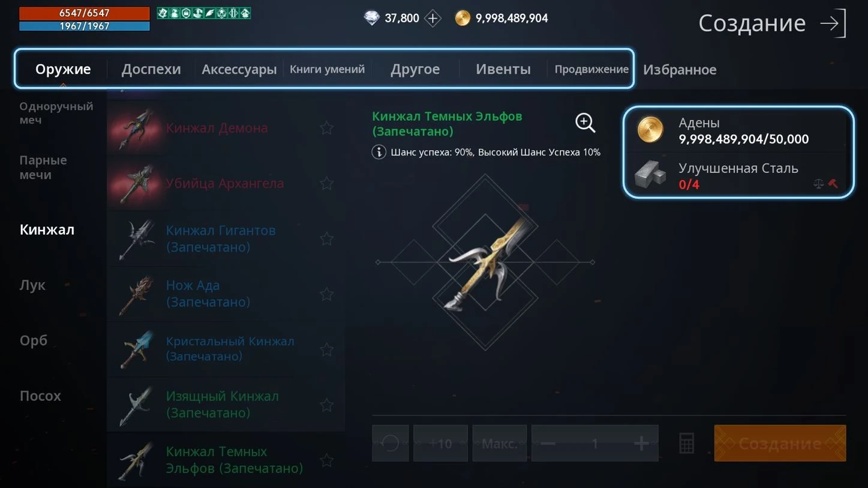Click the scales icon on Улучшенная Сталь
Screen dimensions: 868x488
pyautogui.click(x=818, y=184)
